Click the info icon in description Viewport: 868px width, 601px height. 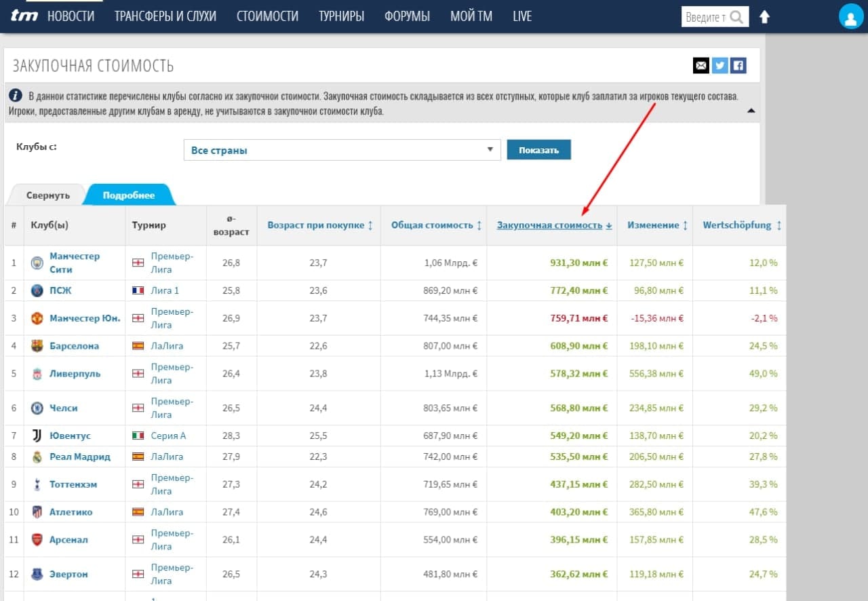click(x=16, y=96)
